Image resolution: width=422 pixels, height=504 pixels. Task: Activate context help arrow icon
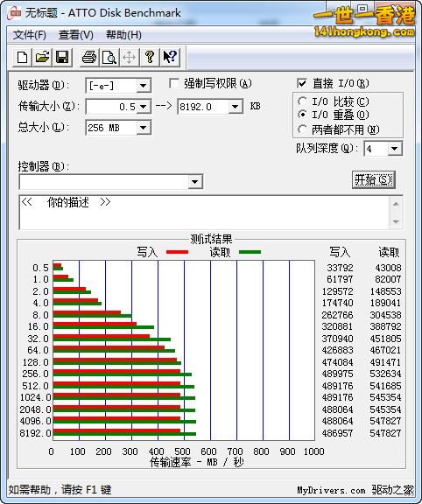170,57
